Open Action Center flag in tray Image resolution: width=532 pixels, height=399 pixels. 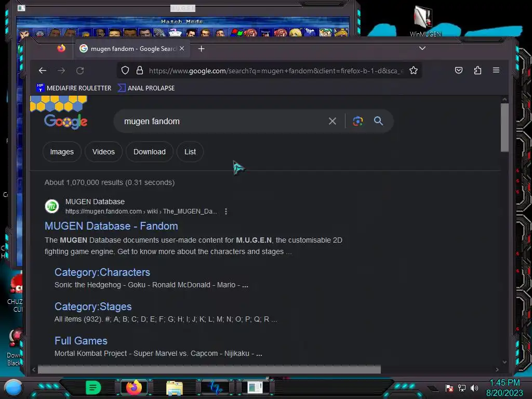[x=449, y=388]
